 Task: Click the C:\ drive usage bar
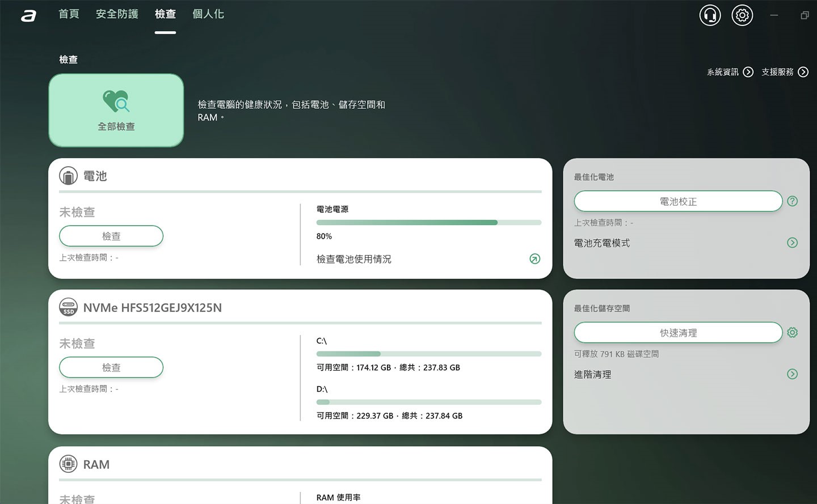[x=429, y=354]
